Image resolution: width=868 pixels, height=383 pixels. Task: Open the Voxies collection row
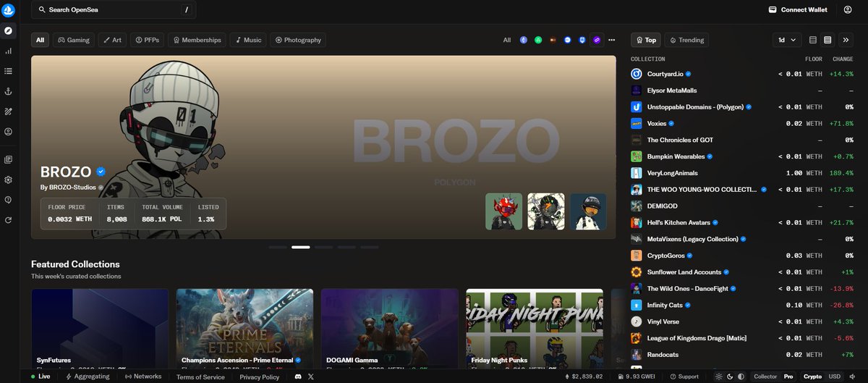point(742,123)
